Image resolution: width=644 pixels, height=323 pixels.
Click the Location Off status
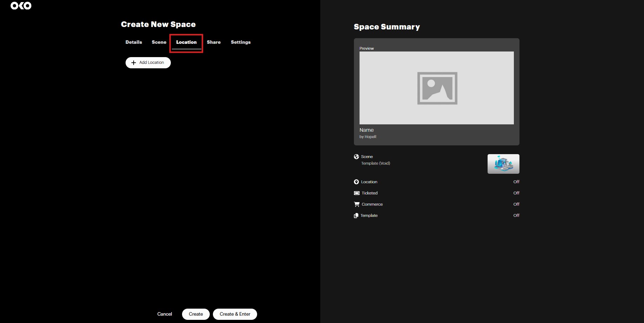click(x=516, y=182)
